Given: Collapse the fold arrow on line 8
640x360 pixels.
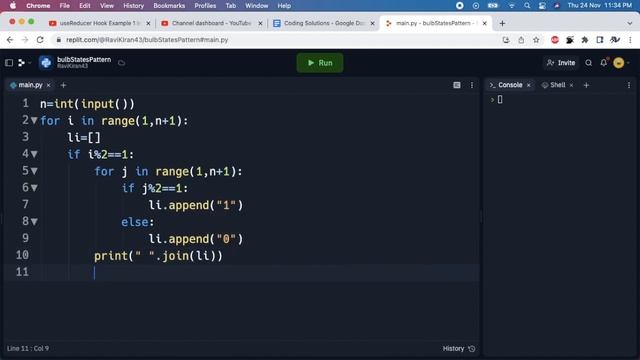Looking at the screenshot, I should coord(34,222).
